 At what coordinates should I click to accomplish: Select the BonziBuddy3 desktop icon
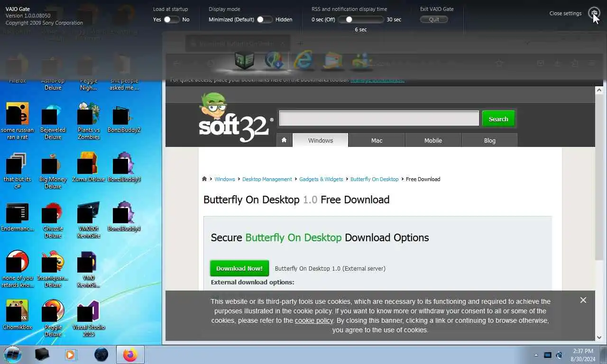click(124, 167)
